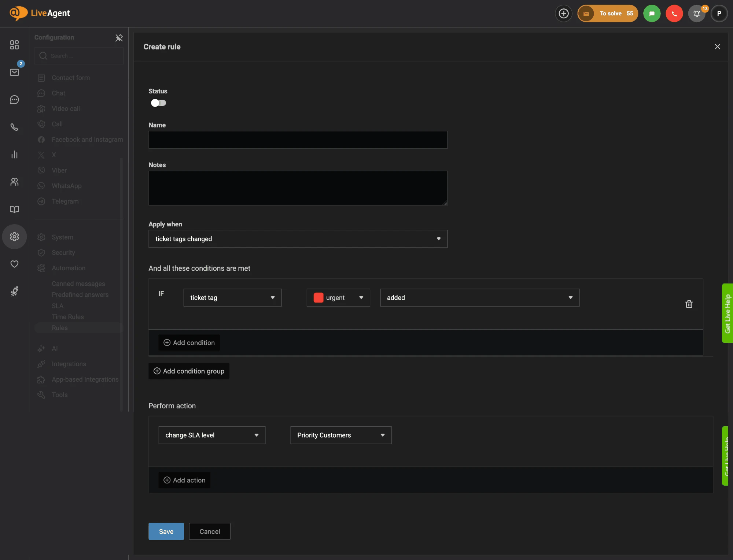Click Add action button
The height and width of the screenshot is (560, 733).
tap(184, 480)
